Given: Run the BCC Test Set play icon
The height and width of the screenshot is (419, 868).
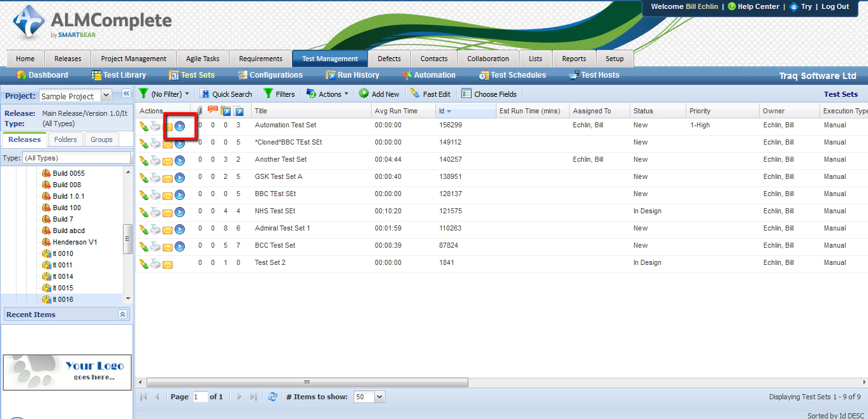Looking at the screenshot, I should (180, 246).
